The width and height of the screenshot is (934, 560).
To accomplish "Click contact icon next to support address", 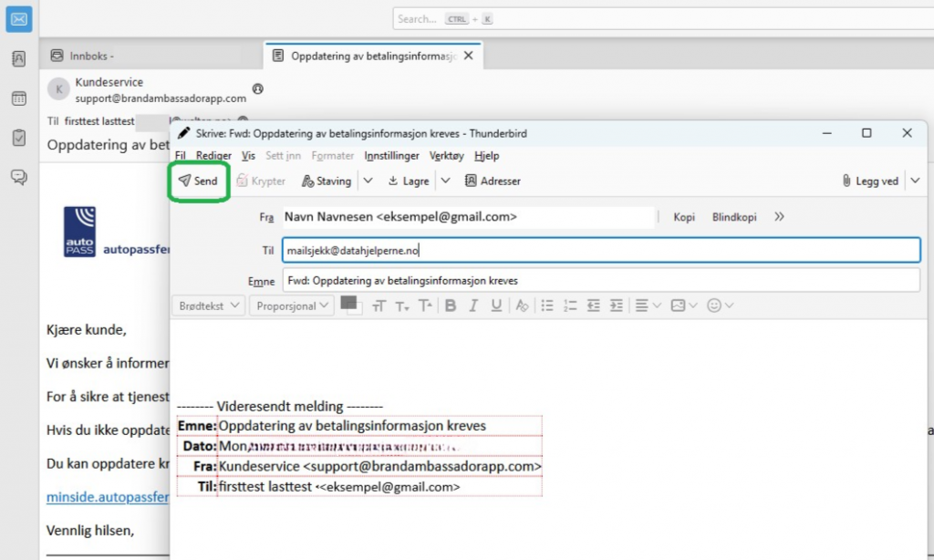I will point(258,88).
